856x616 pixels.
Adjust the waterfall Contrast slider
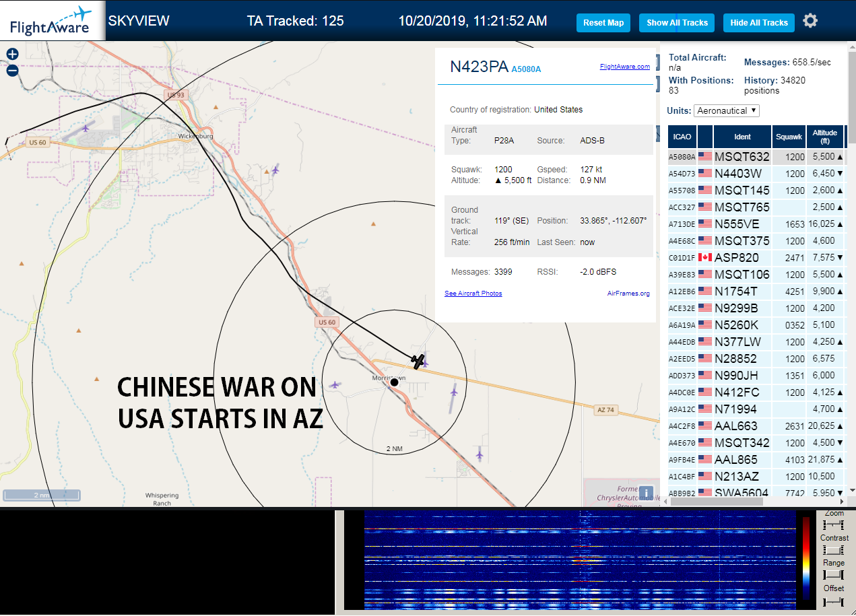click(x=833, y=550)
